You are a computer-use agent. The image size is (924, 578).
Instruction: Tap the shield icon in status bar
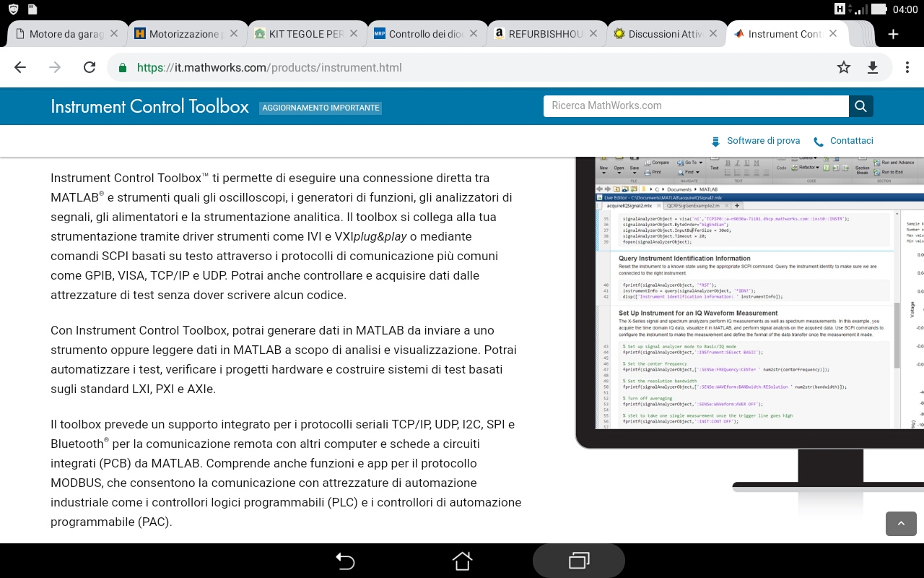coord(13,9)
